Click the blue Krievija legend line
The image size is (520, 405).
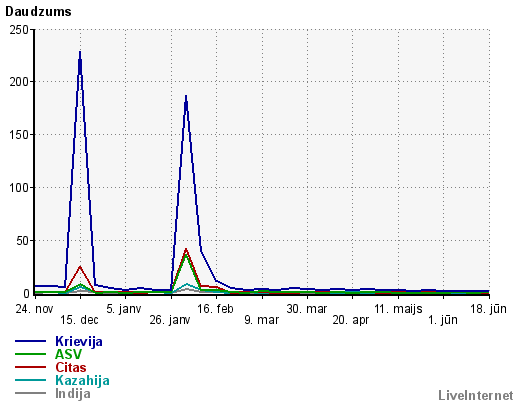pos(30,341)
